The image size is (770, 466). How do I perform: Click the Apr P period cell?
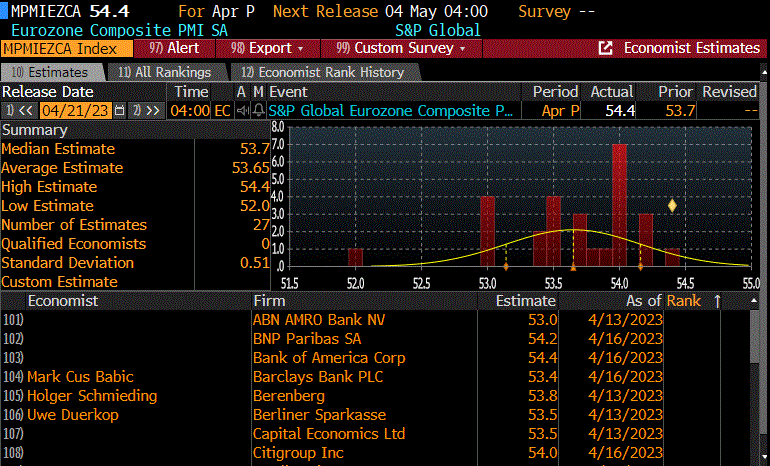(560, 111)
